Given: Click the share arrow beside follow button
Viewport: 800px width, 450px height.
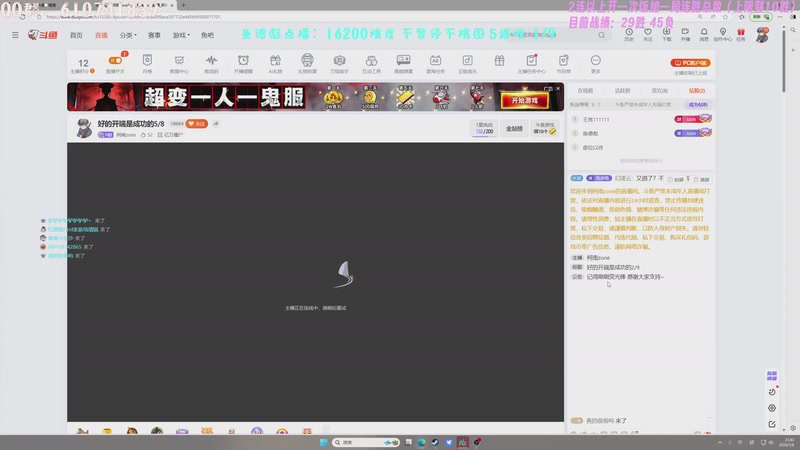Looking at the screenshot, I should [216, 123].
